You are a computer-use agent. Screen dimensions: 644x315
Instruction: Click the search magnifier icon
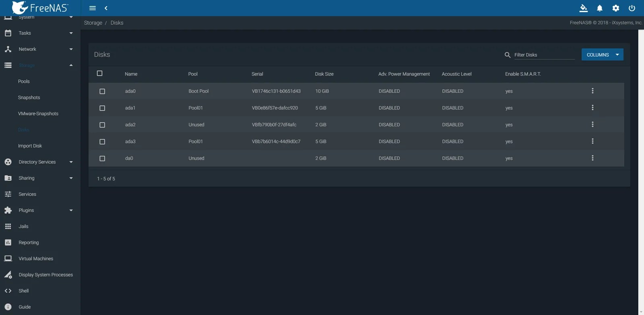[x=507, y=55]
